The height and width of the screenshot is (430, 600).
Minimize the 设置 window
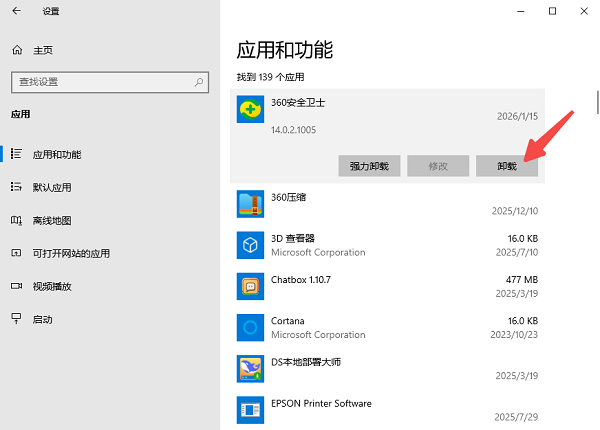pos(521,11)
